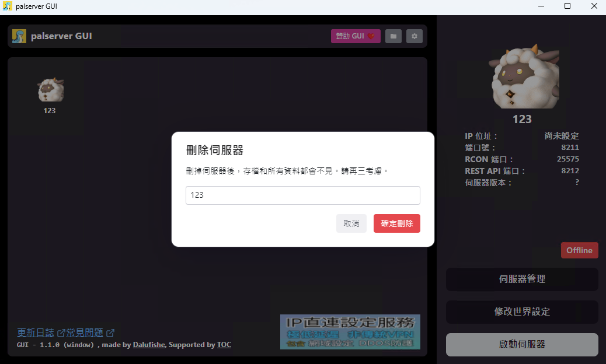This screenshot has width=606, height=364.
Task: Open 伺服器管理 panel
Action: click(522, 279)
